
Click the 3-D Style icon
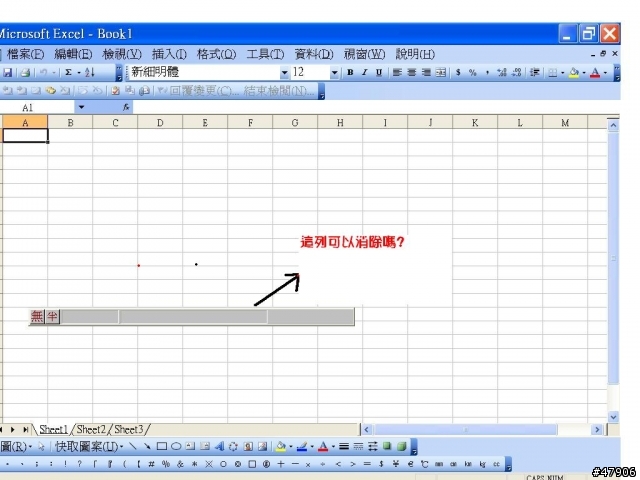pos(402,447)
